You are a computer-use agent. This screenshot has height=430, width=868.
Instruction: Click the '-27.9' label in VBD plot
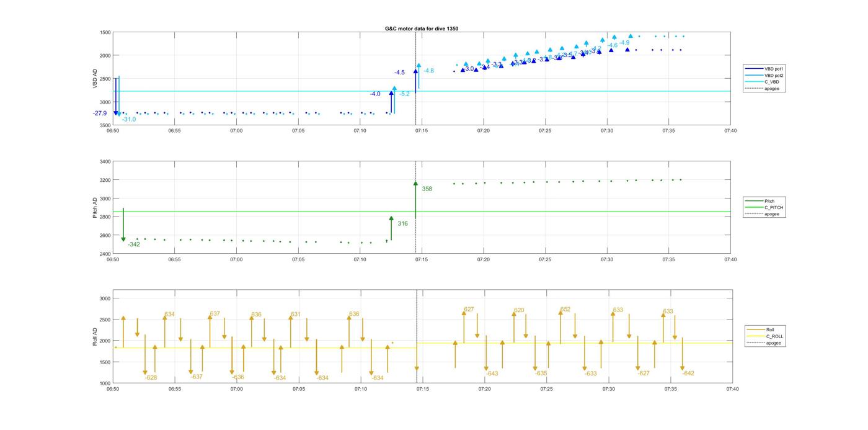coord(100,114)
